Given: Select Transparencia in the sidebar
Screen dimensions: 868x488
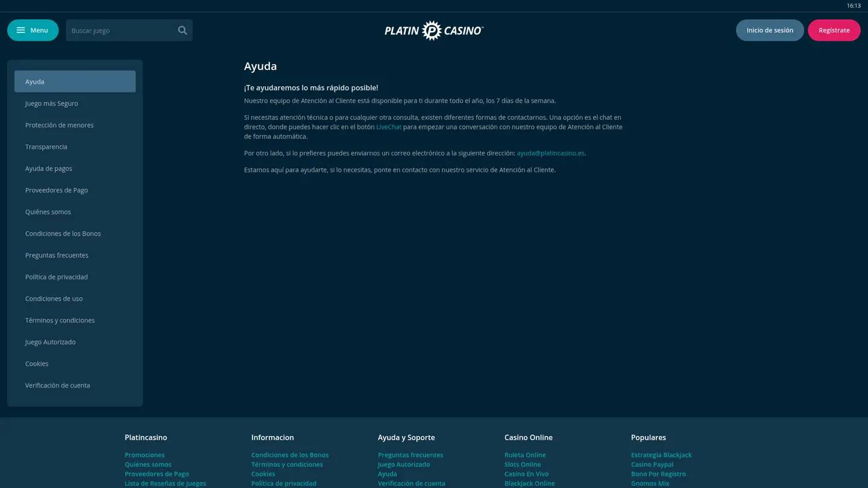Looking at the screenshot, I should tap(75, 146).
